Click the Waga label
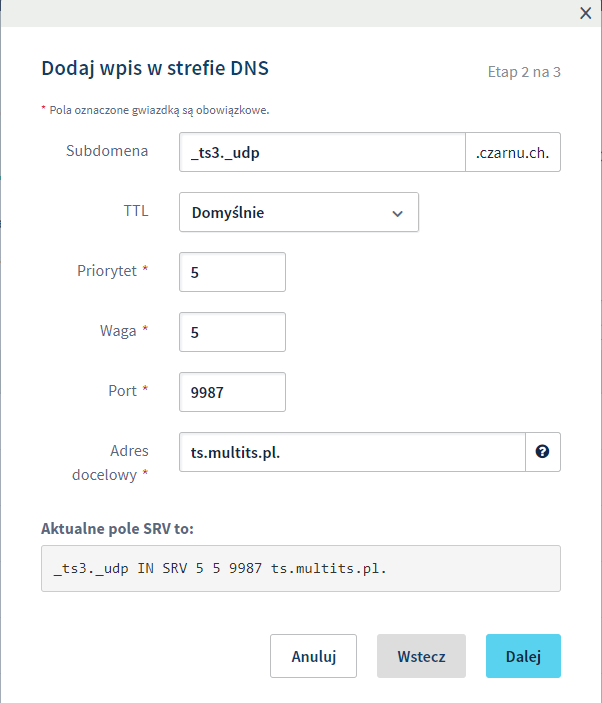 point(118,331)
